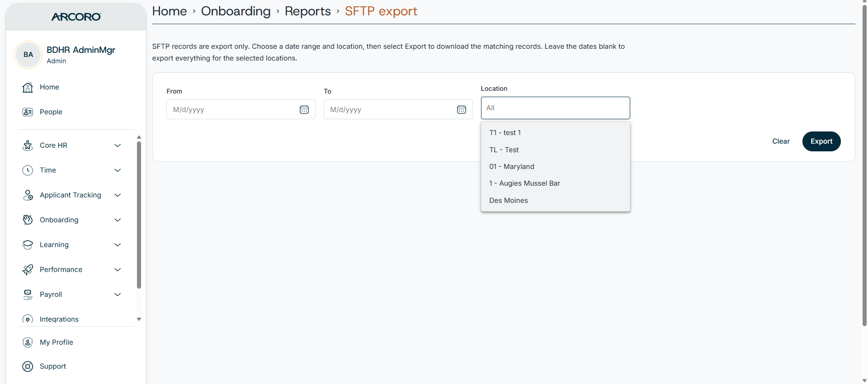
Task: Choose '01 - Maryland' location option
Action: pos(555,167)
